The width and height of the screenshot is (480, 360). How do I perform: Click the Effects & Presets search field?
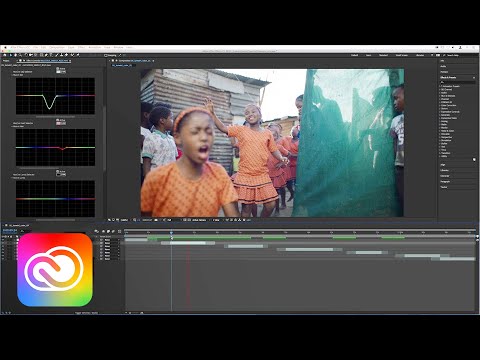coord(457,82)
